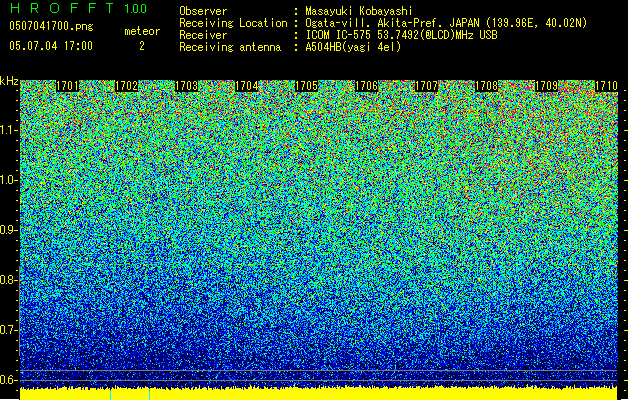The width and height of the screenshot is (629, 400).
Task: Click the 'Receiving Location' label
Action: tap(233, 23)
